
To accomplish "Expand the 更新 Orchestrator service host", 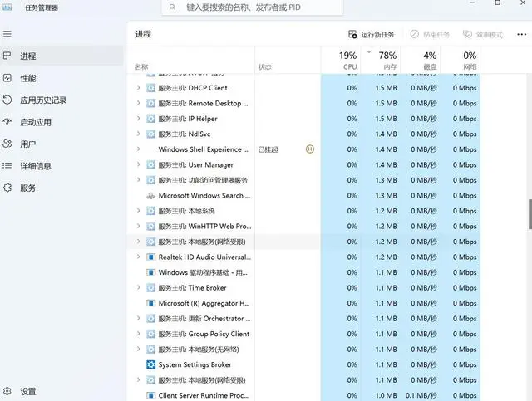I will click(x=138, y=319).
